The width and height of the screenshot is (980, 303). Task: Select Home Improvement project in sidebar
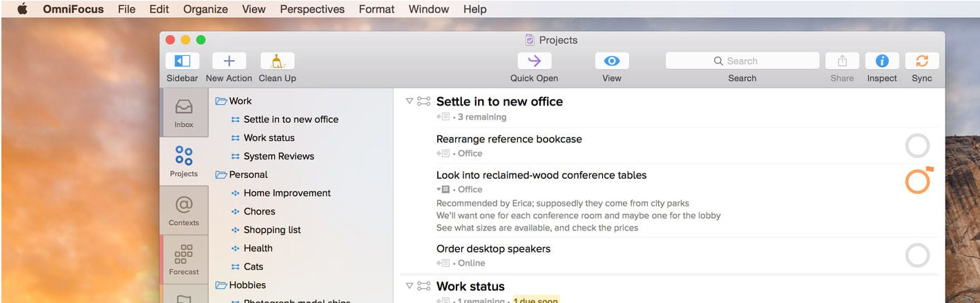pos(287,193)
